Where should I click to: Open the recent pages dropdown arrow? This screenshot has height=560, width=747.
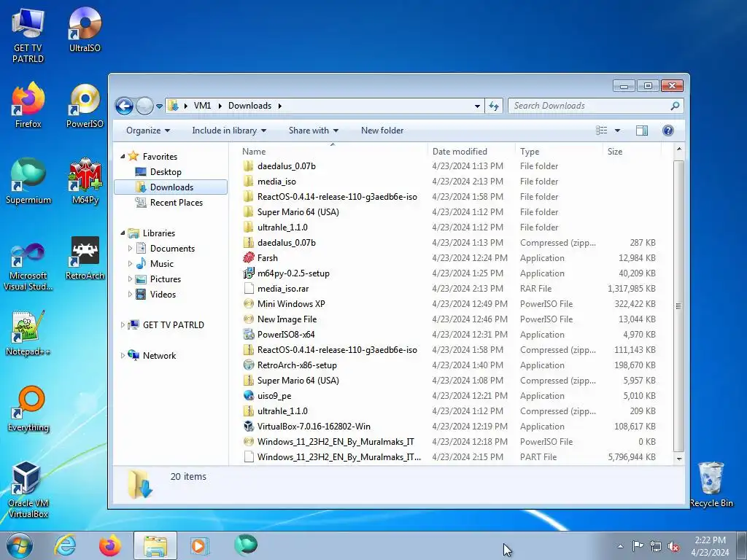click(x=159, y=106)
